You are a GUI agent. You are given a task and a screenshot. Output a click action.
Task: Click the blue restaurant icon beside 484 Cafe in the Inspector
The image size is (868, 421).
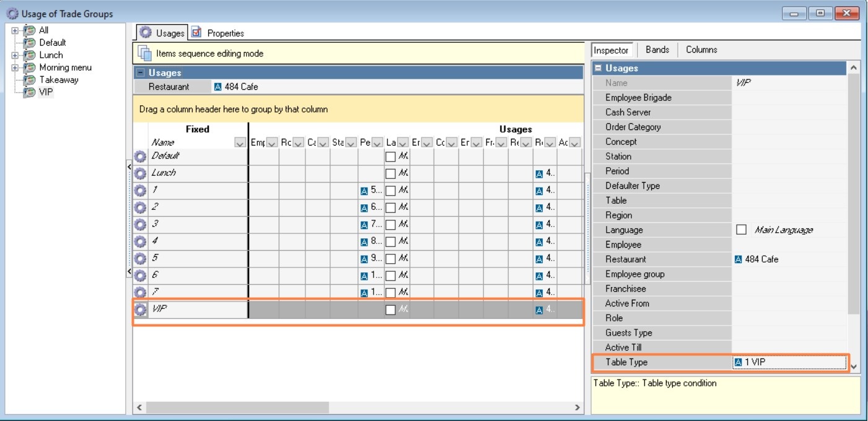pyautogui.click(x=738, y=259)
